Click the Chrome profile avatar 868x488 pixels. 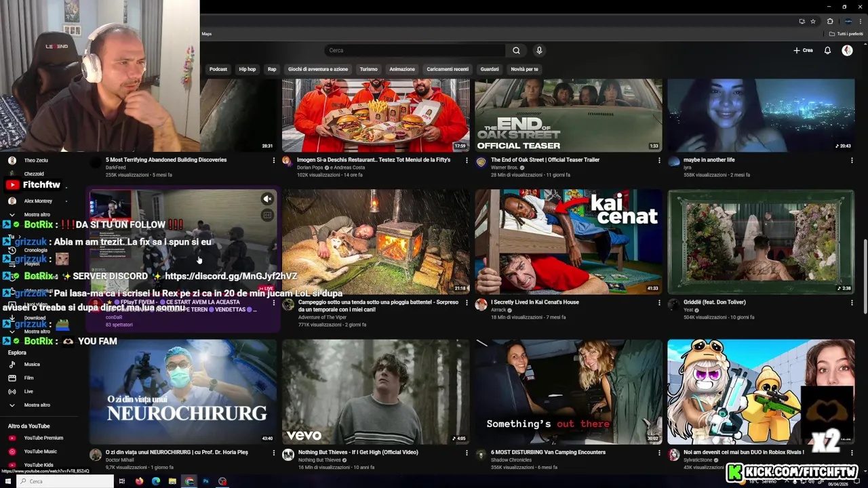coord(848,21)
